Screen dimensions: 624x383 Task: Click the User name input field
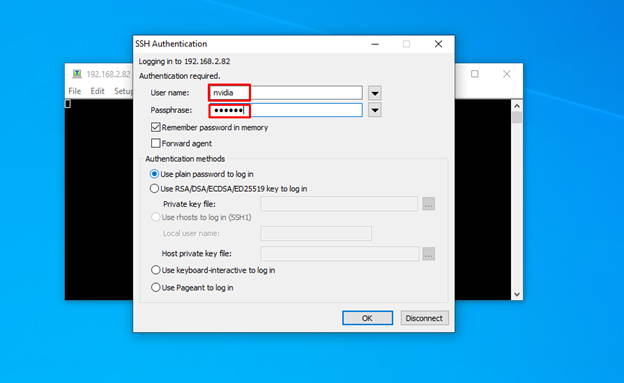(285, 93)
